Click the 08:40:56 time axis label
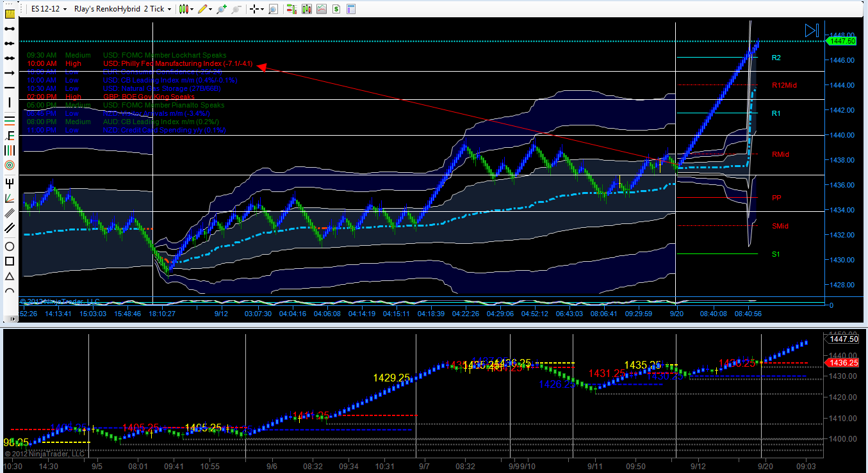 [748, 314]
